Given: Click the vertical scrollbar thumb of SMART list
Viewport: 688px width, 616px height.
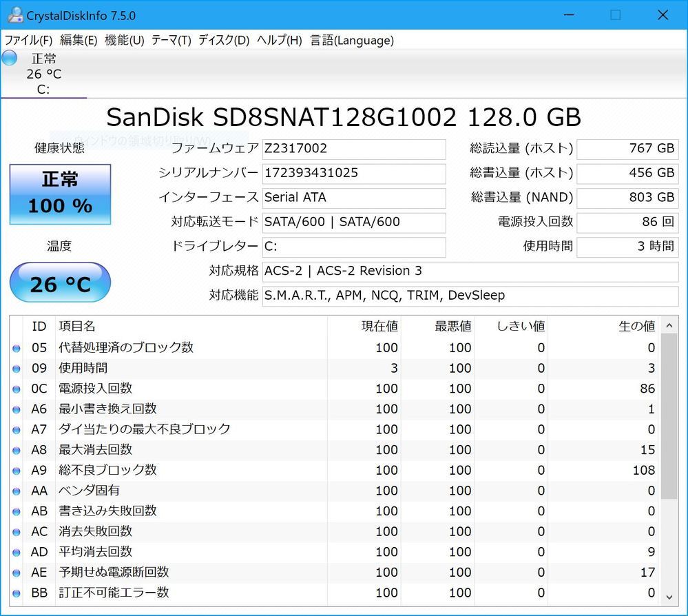Looking at the screenshot, I should pyautogui.click(x=669, y=416).
